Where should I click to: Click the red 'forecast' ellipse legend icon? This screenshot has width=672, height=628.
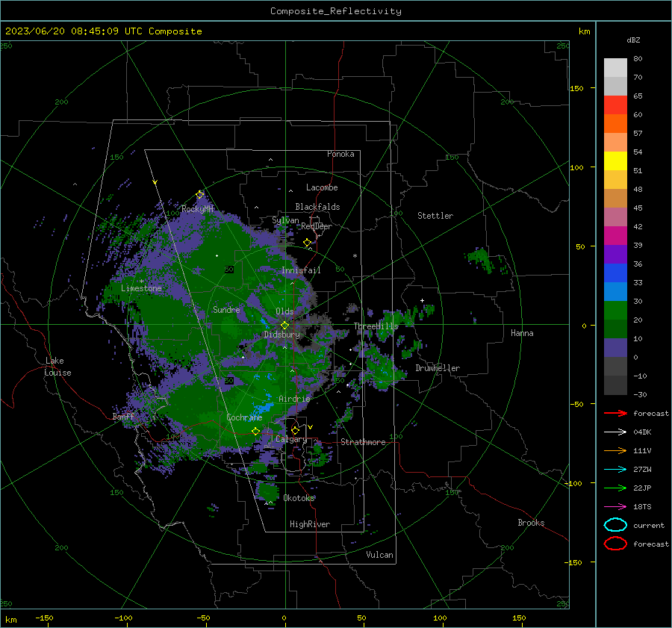click(615, 544)
